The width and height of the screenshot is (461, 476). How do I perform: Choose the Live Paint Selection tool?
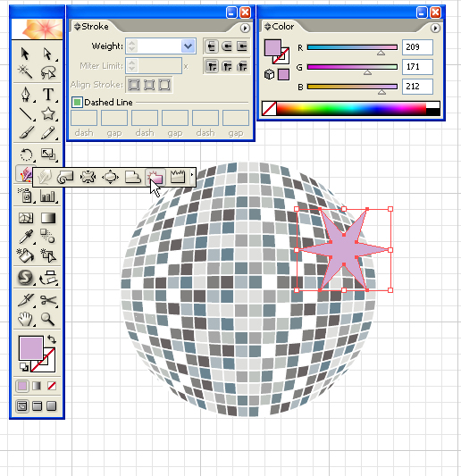coord(48,255)
